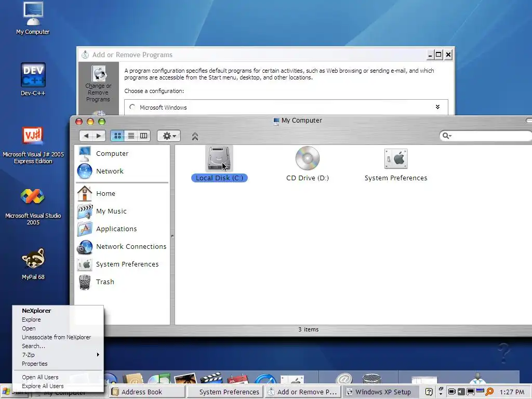Select the Microsoft Windows configuration radio button

132,107
